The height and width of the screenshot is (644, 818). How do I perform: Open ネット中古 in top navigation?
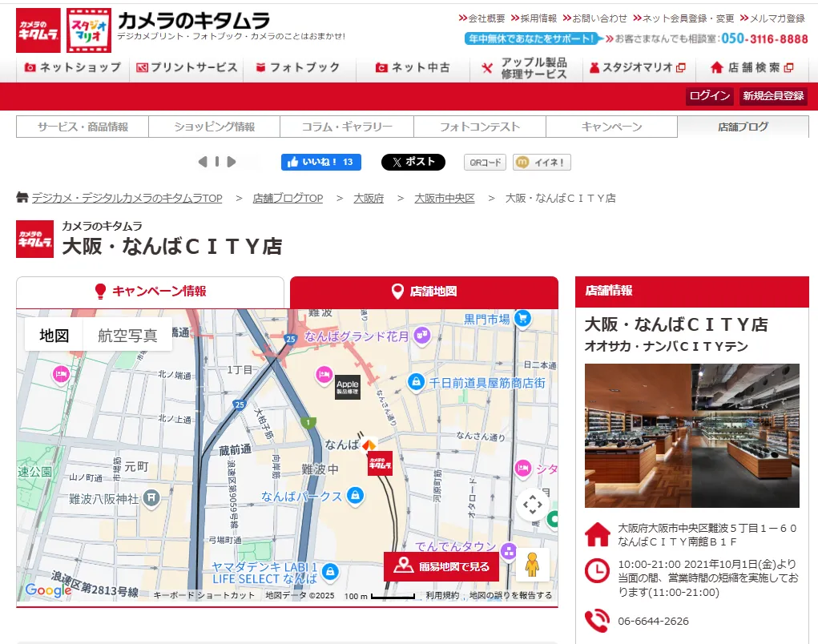[x=413, y=68]
